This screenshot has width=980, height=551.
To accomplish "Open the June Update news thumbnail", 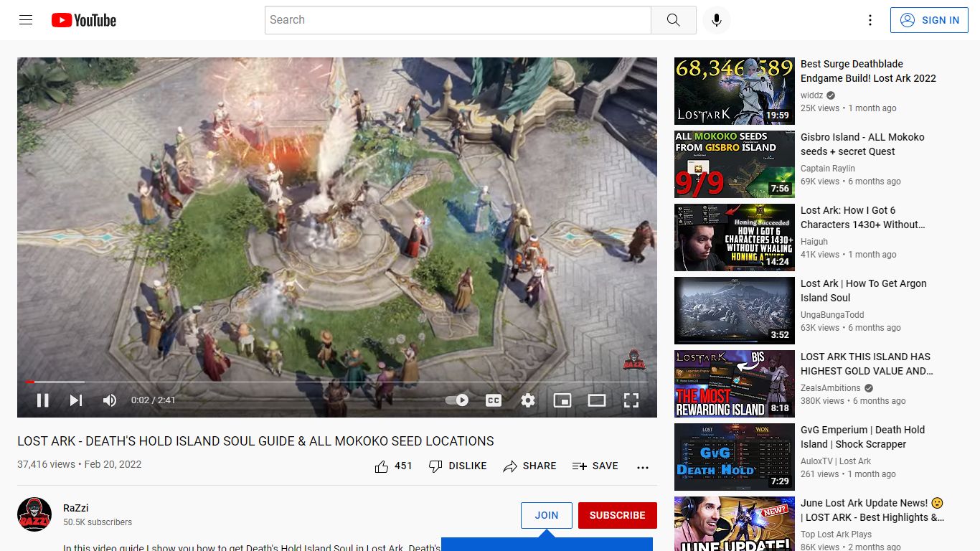I will 735,524.
